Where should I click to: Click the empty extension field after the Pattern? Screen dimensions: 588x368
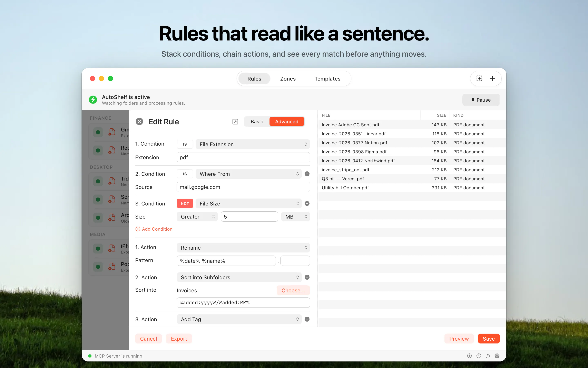pos(295,261)
